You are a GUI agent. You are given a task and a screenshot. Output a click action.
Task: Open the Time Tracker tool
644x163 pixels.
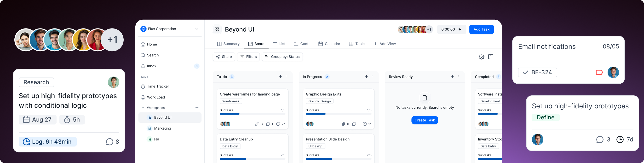pyautogui.click(x=170, y=87)
